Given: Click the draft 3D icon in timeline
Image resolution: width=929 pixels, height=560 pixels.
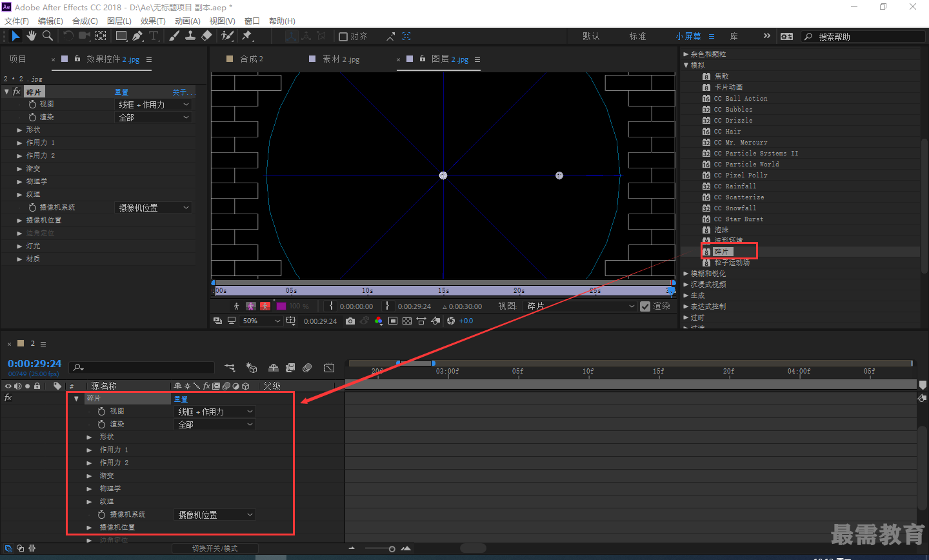Looking at the screenshot, I should [252, 368].
